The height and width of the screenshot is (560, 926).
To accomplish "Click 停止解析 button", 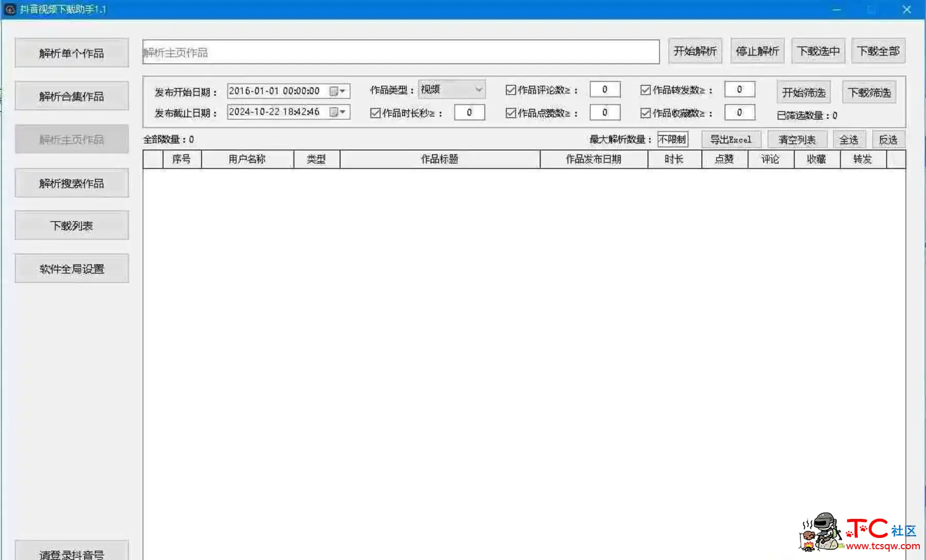I will pyautogui.click(x=757, y=51).
